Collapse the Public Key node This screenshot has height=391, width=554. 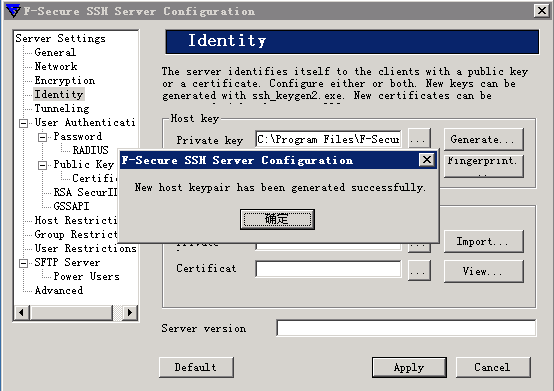(x=42, y=165)
